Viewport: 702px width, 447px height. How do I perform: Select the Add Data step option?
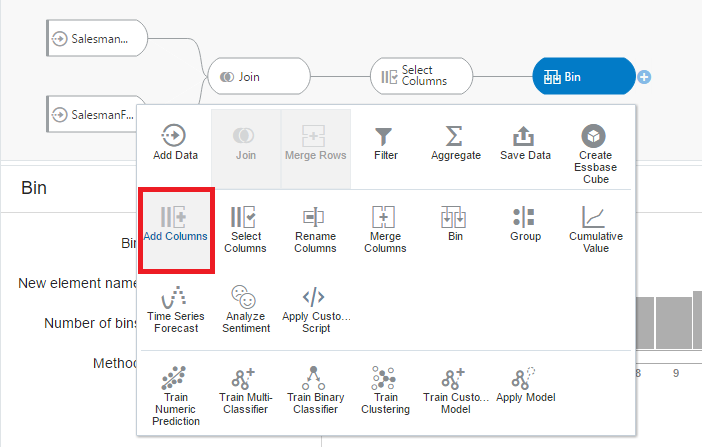point(175,142)
